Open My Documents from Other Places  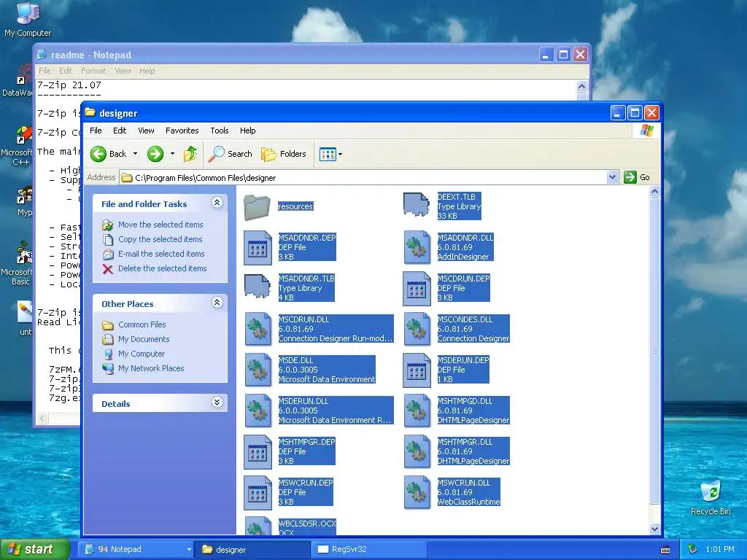tap(144, 339)
